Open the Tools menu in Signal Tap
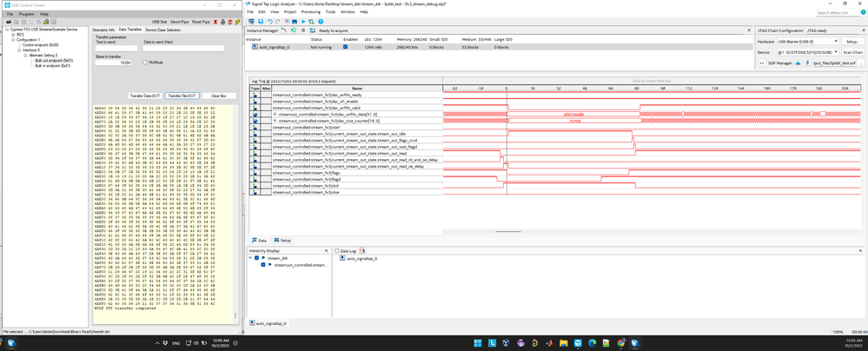The height and width of the screenshot is (351, 868). [x=330, y=11]
